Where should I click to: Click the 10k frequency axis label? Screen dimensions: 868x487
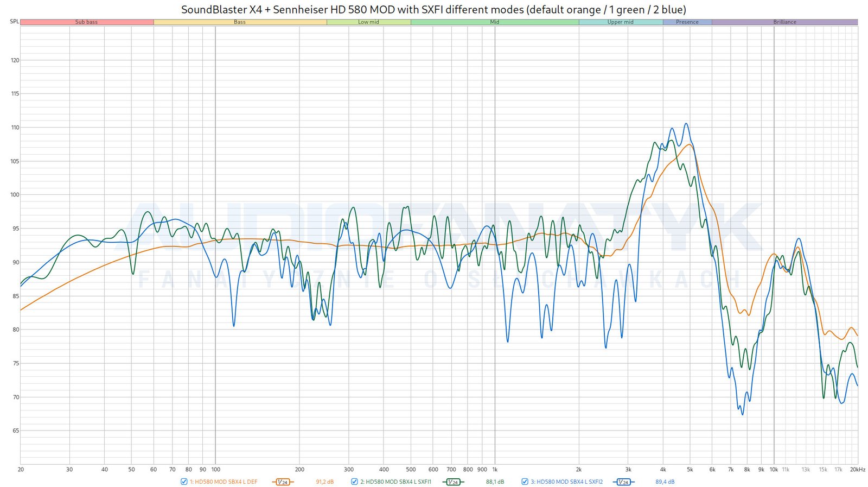(774, 470)
